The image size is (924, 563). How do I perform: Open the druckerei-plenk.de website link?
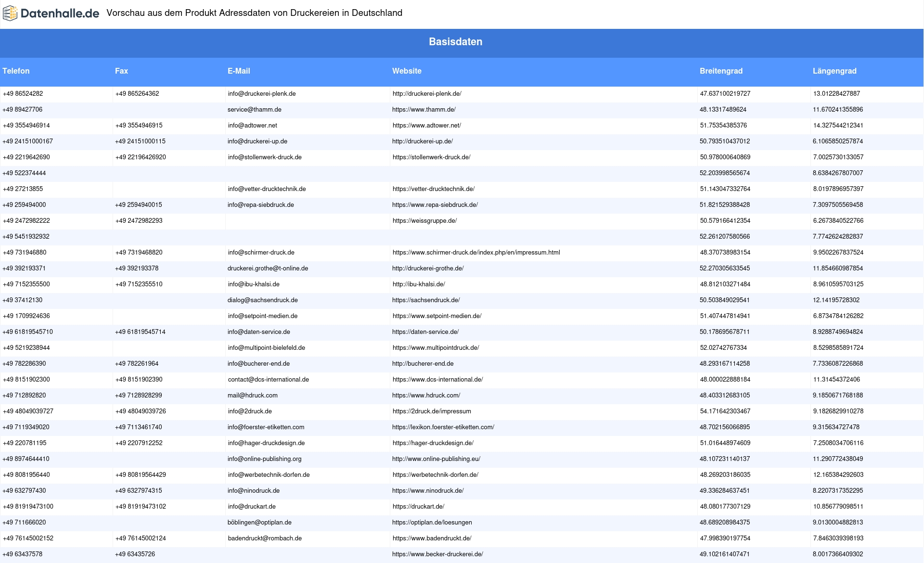427,94
